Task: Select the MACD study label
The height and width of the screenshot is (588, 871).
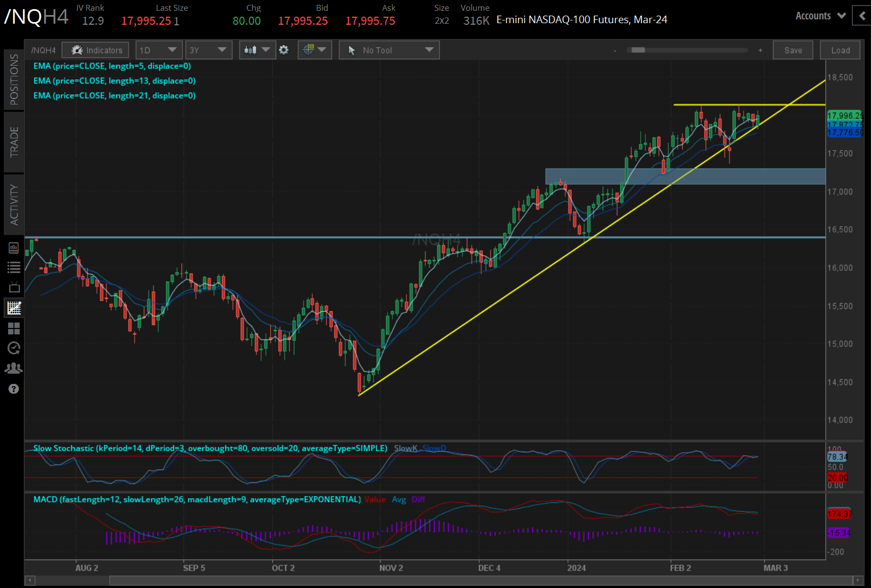Action: click(197, 500)
